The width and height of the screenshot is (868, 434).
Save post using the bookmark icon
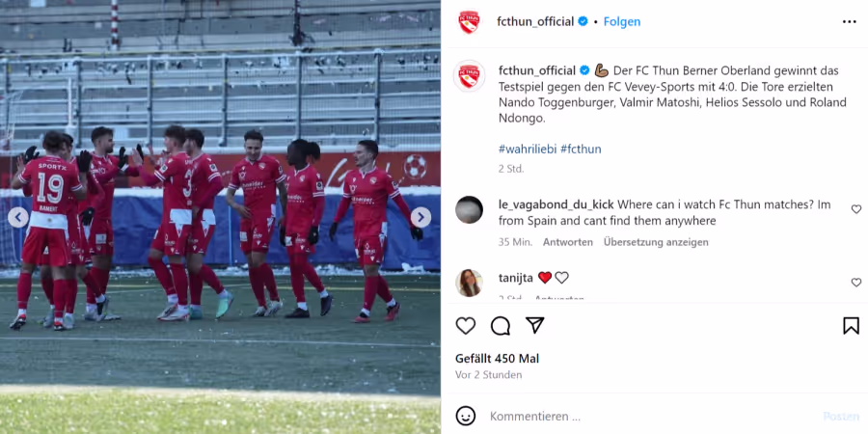(851, 326)
